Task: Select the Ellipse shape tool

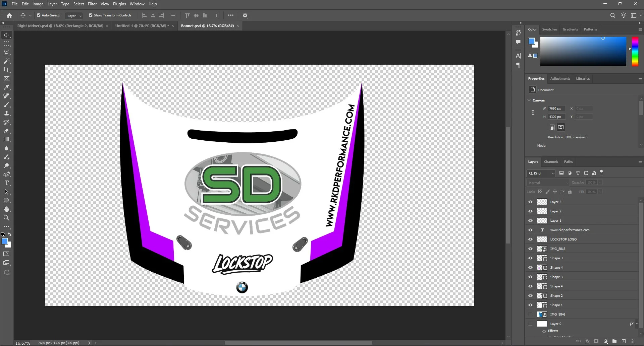Action: tap(6, 201)
